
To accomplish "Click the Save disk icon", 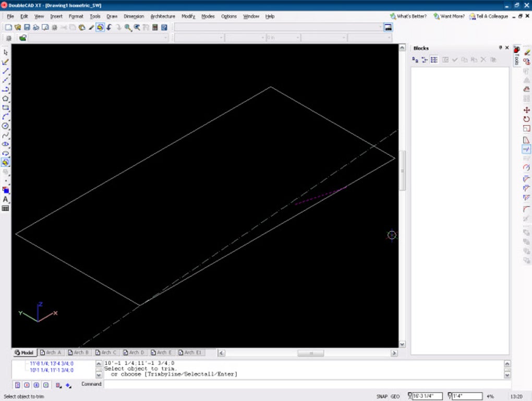I will point(27,28).
